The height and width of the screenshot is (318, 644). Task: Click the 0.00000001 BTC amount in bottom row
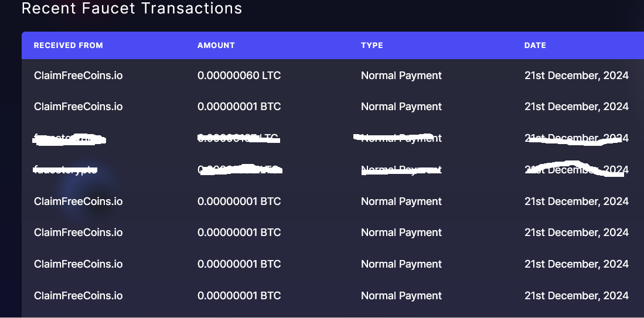239,296
